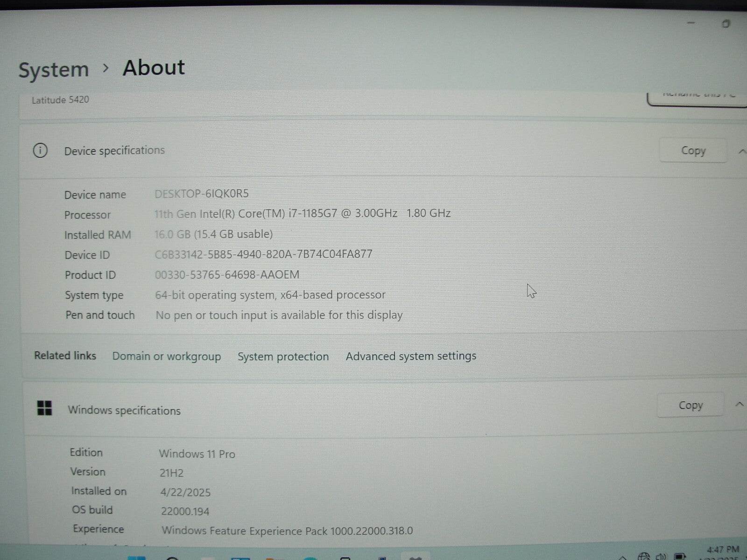Copy the Windows specifications
The image size is (747, 560).
click(690, 405)
